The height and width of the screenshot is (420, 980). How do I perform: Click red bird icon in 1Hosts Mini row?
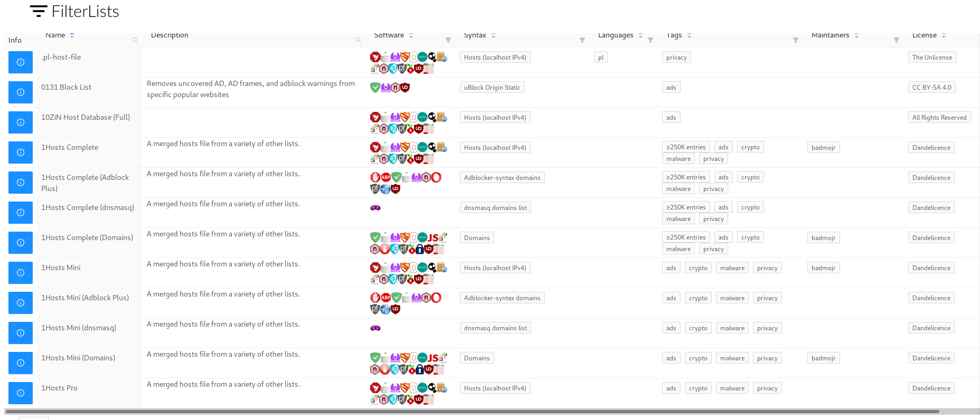click(x=375, y=268)
